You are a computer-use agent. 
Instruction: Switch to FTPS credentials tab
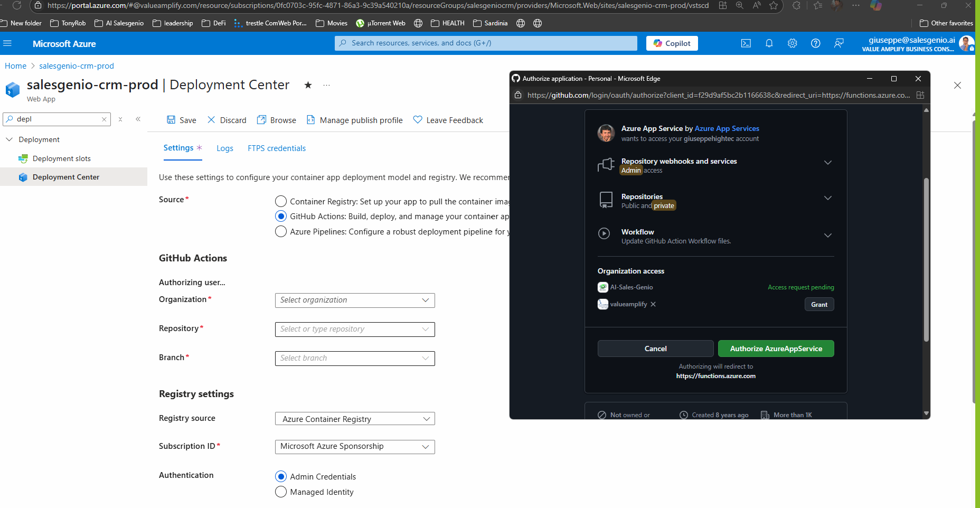pos(277,148)
